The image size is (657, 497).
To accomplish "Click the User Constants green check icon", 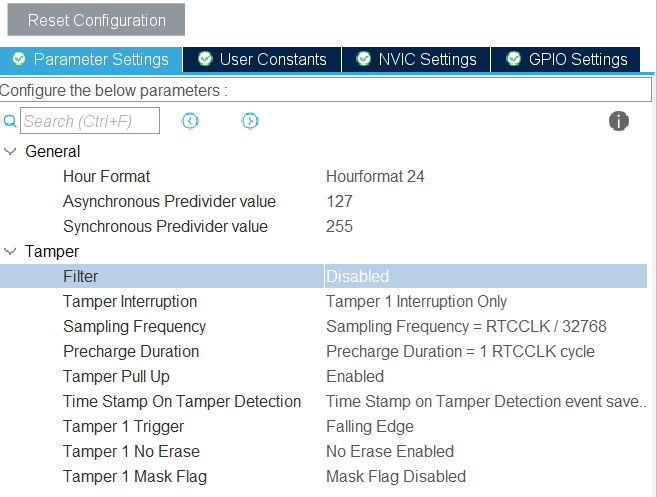I will pos(205,59).
